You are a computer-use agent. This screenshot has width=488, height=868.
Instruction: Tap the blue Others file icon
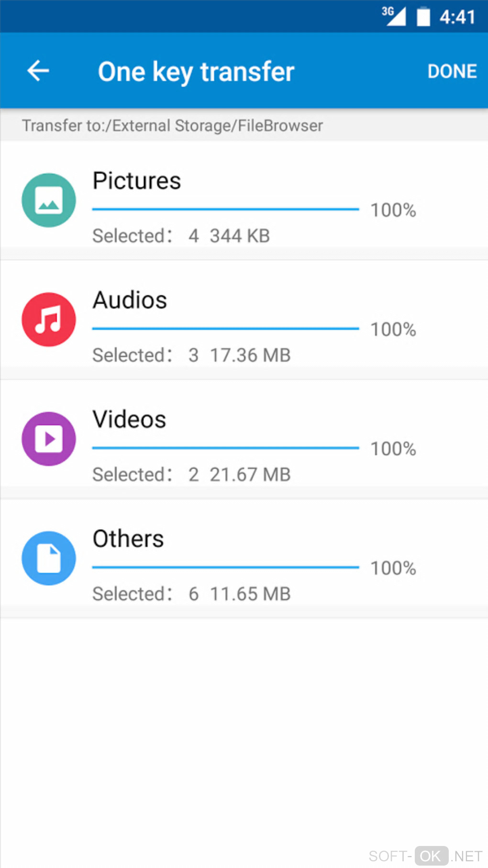(49, 558)
